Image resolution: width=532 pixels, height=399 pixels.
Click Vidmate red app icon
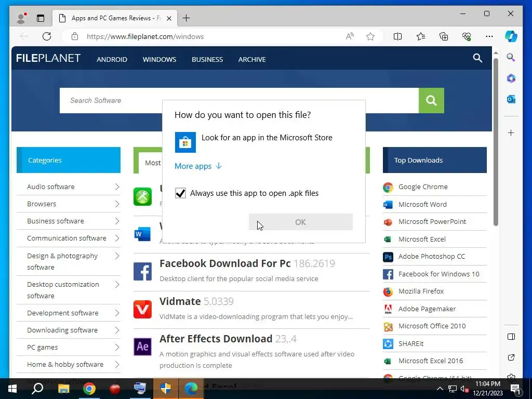[142, 309]
